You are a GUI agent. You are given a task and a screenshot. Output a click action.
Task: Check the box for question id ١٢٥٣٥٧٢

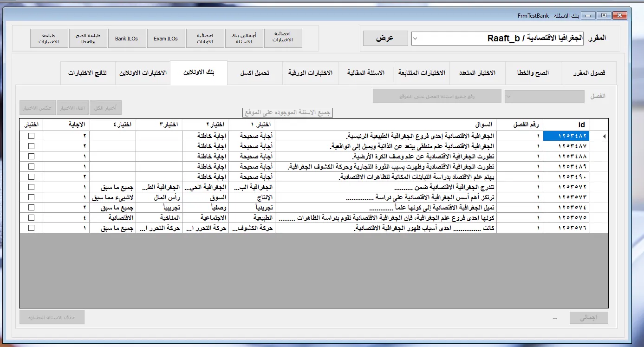click(x=31, y=187)
